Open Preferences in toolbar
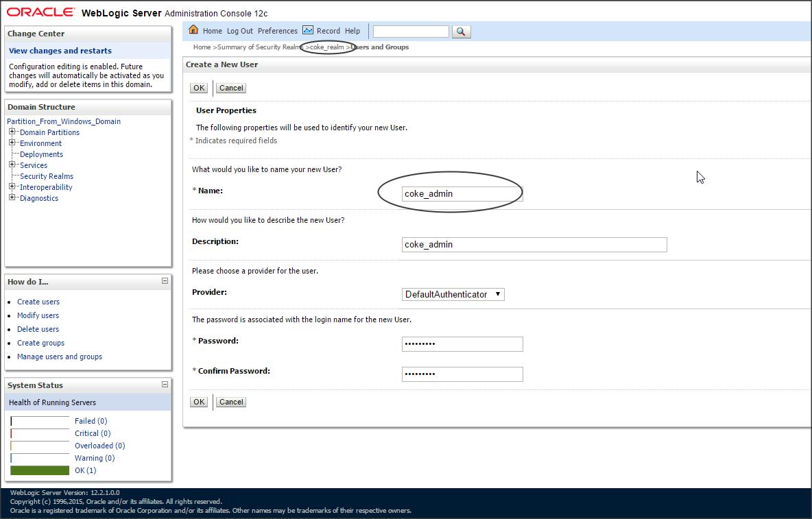This screenshot has height=519, width=812. point(278,31)
